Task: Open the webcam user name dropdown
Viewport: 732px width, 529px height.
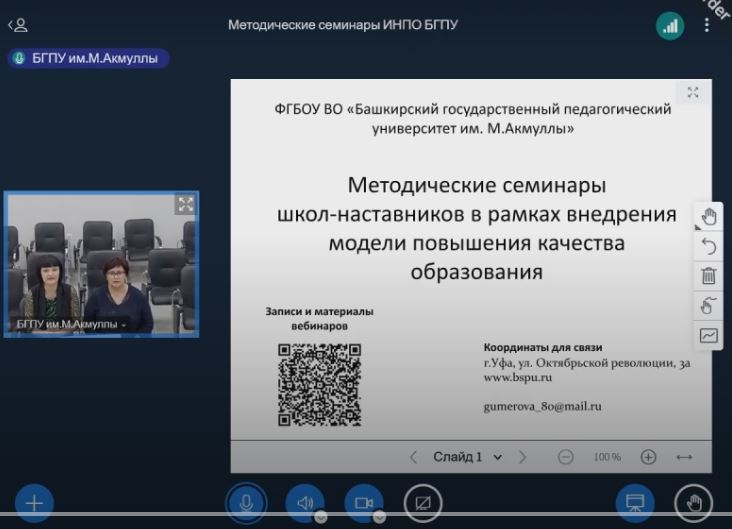Action: [x=72, y=325]
